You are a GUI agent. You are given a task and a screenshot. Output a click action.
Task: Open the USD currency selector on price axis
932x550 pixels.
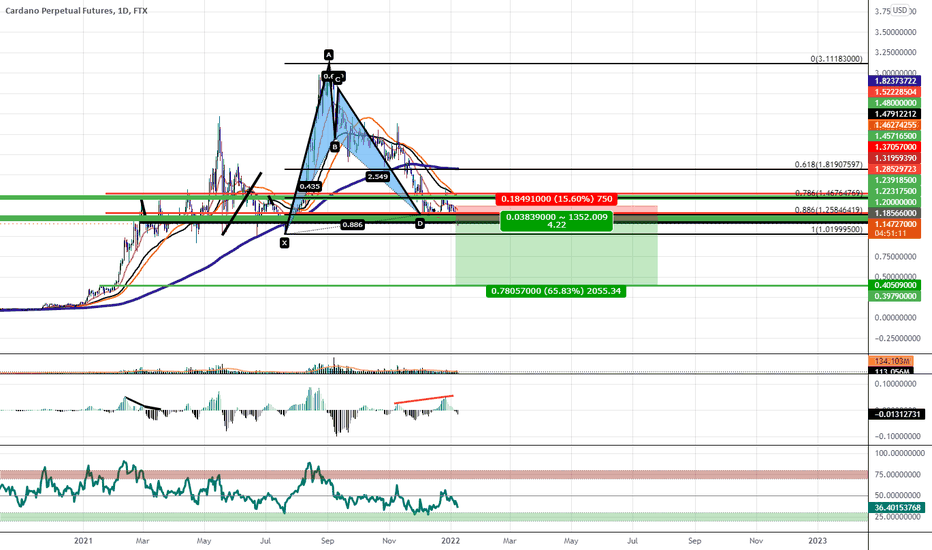click(900, 10)
